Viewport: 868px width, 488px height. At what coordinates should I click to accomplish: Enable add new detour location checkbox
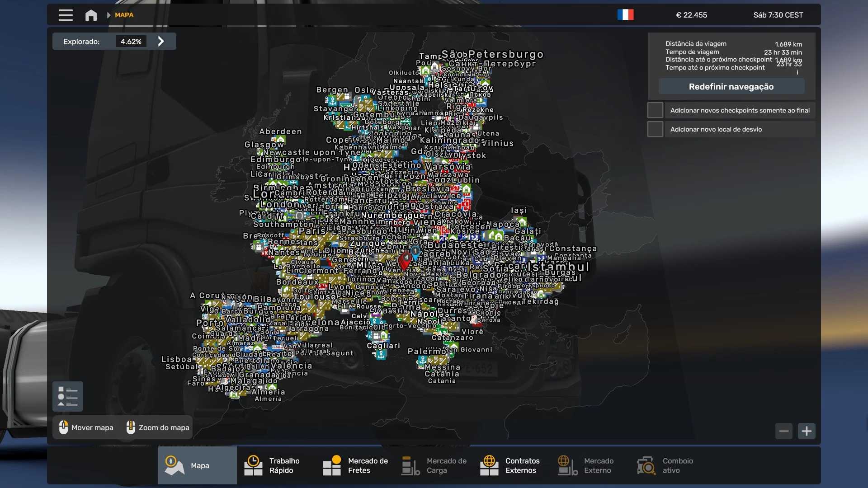pos(655,129)
